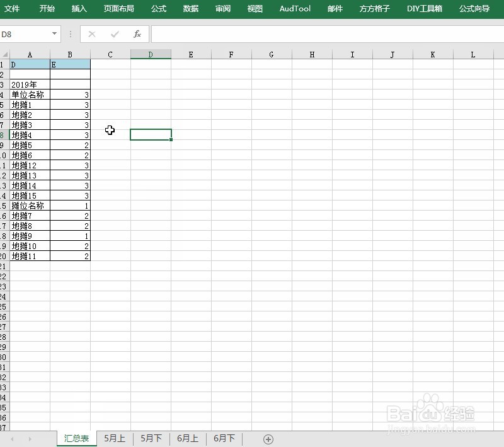Open the 公式向导 ribbon tab
This screenshot has width=504, height=447.
(x=474, y=9)
